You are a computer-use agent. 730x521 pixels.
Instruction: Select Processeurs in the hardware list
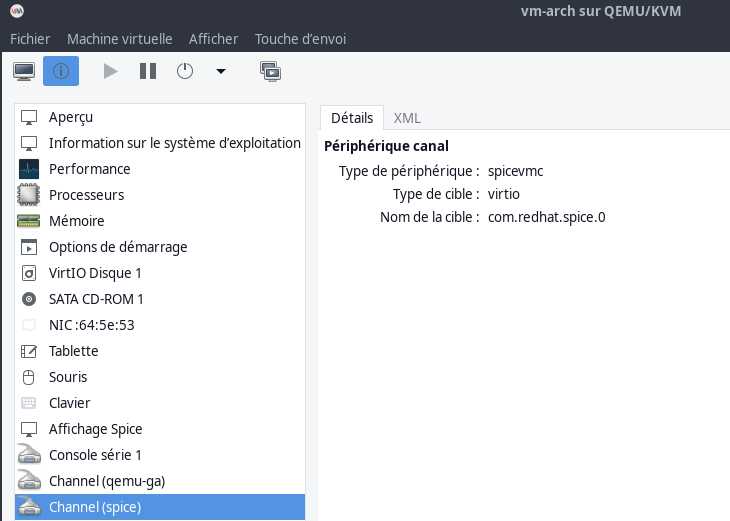click(86, 195)
